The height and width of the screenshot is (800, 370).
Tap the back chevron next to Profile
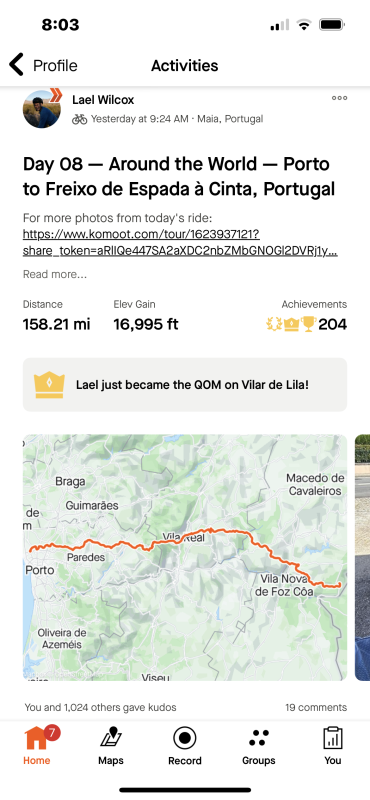click(x=16, y=65)
